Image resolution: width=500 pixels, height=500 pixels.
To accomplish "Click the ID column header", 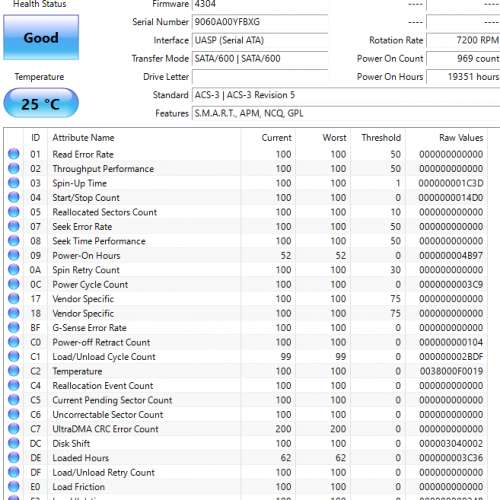I will tap(36, 138).
